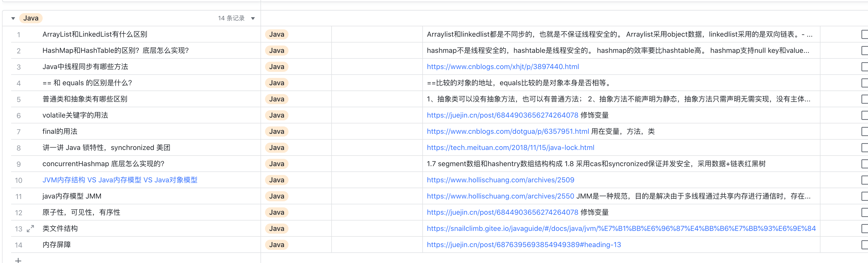Image resolution: width=868 pixels, height=263 pixels.
Task: Click the Java tag in the ArrayList和LinkedList row
Action: click(x=277, y=34)
